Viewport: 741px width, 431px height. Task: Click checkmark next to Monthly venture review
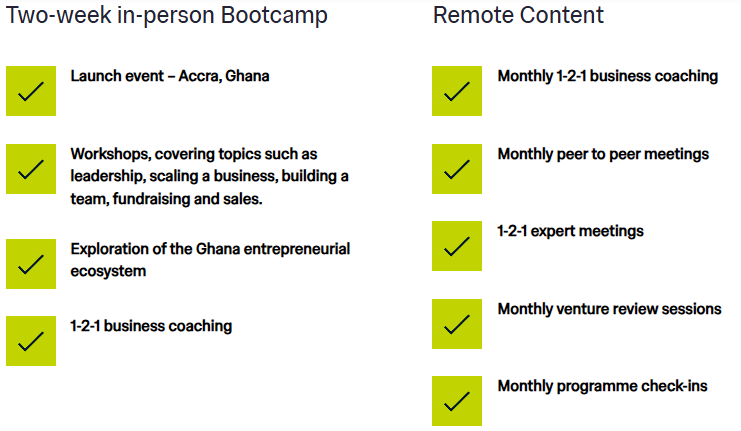pos(457,324)
